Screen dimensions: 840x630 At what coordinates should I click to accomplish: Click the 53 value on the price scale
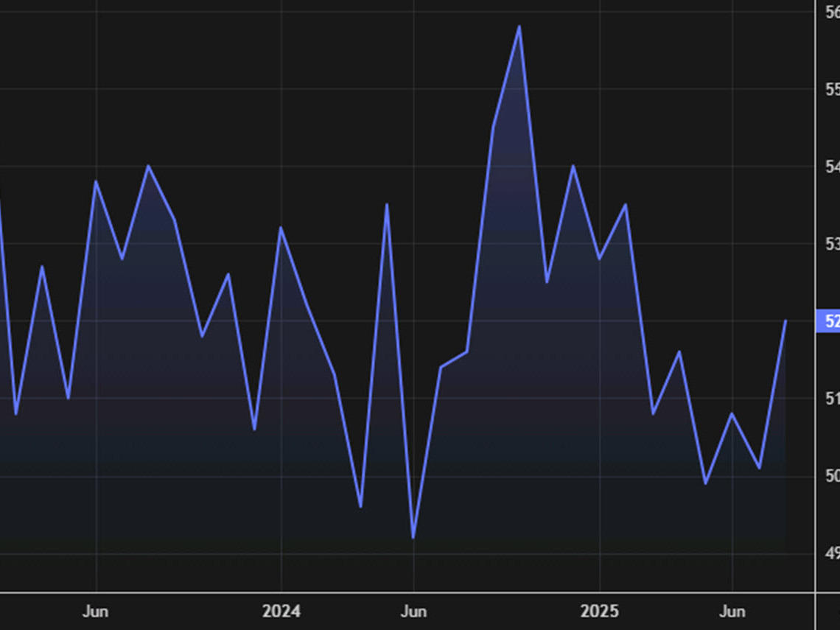[x=833, y=243]
